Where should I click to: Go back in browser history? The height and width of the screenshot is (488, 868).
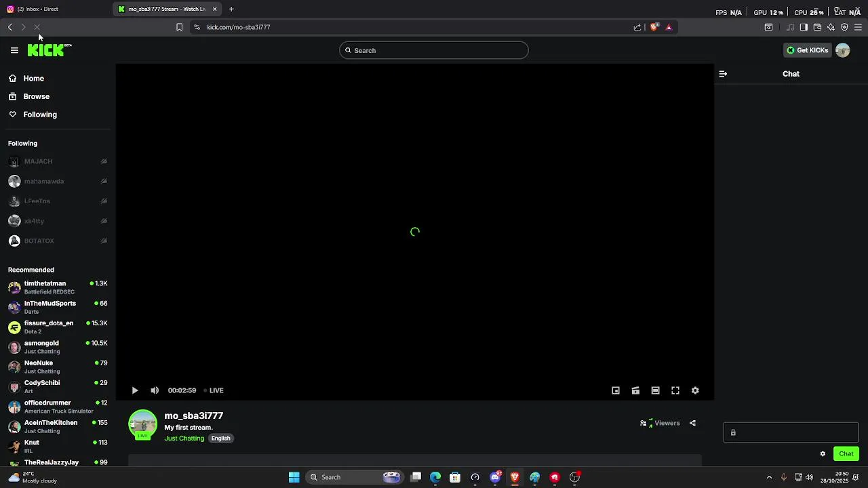click(x=9, y=27)
